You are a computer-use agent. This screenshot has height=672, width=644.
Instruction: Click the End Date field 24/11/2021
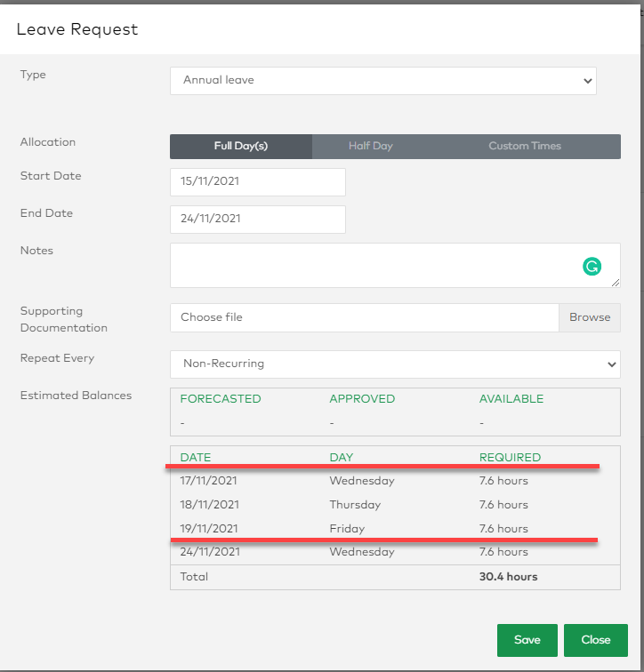(x=258, y=219)
